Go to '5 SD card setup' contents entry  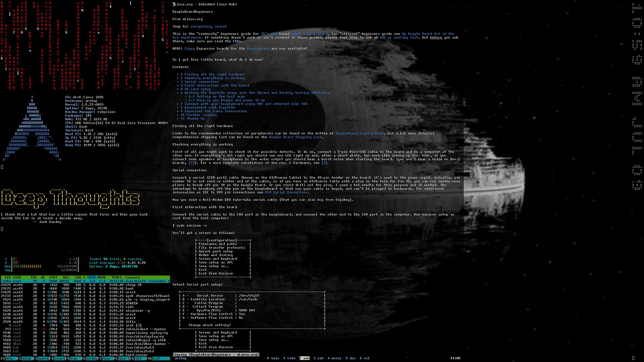click(x=196, y=89)
